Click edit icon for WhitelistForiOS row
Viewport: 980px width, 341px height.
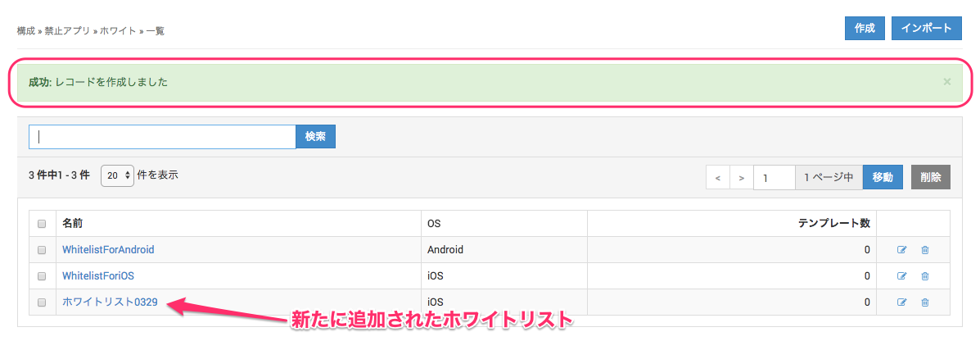902,276
